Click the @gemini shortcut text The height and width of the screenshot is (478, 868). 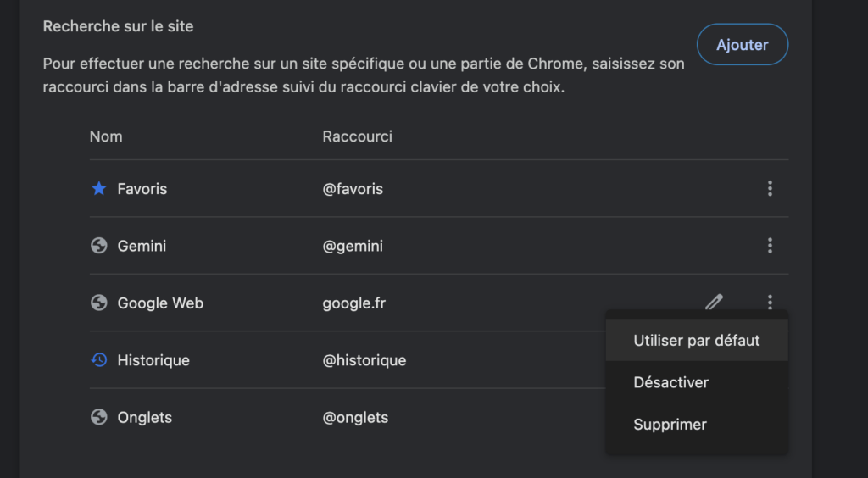(353, 246)
